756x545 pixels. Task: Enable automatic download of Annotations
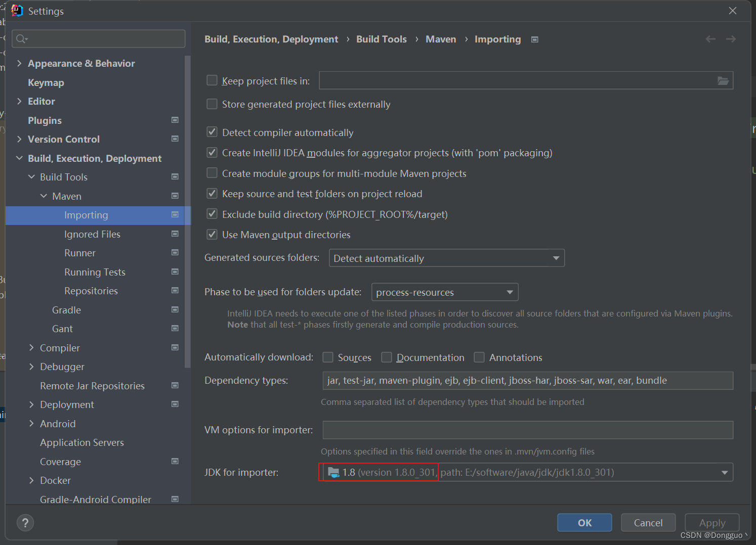(479, 357)
